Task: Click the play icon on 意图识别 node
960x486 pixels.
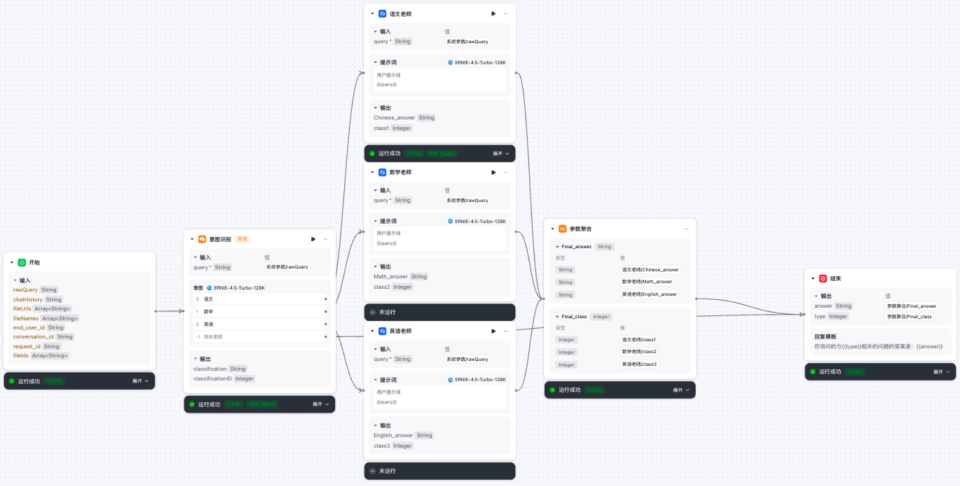Action: (x=313, y=239)
